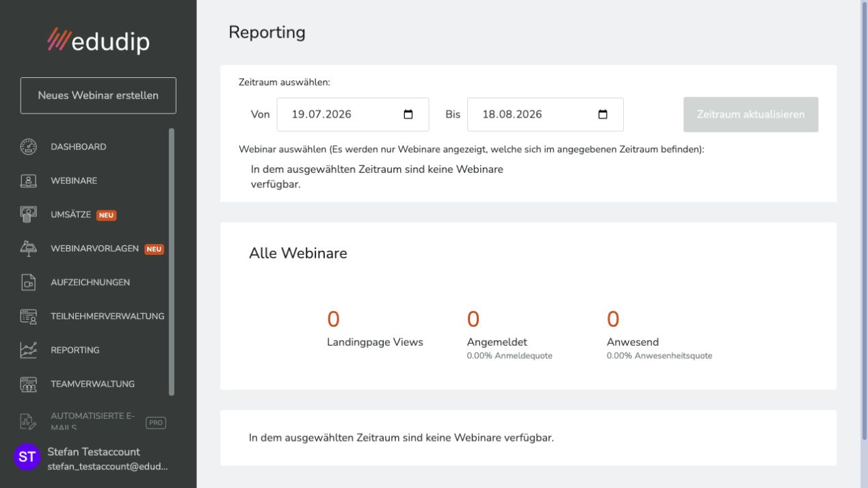Open the Von date calendar picker

pyautogui.click(x=408, y=114)
